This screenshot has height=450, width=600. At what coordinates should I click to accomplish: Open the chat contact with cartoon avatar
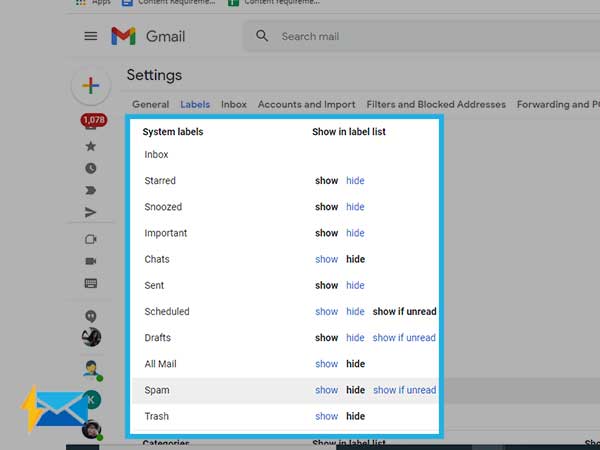[x=91, y=368]
